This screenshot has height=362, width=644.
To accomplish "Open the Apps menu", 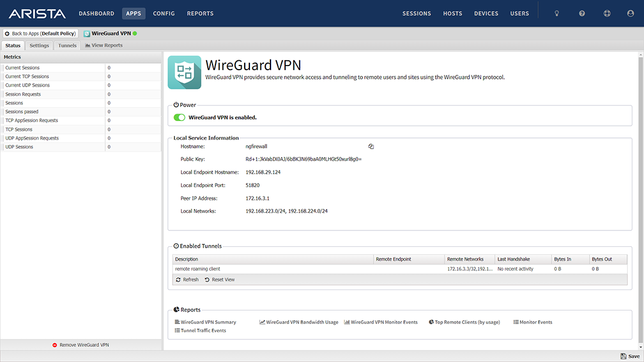I will pos(133,13).
